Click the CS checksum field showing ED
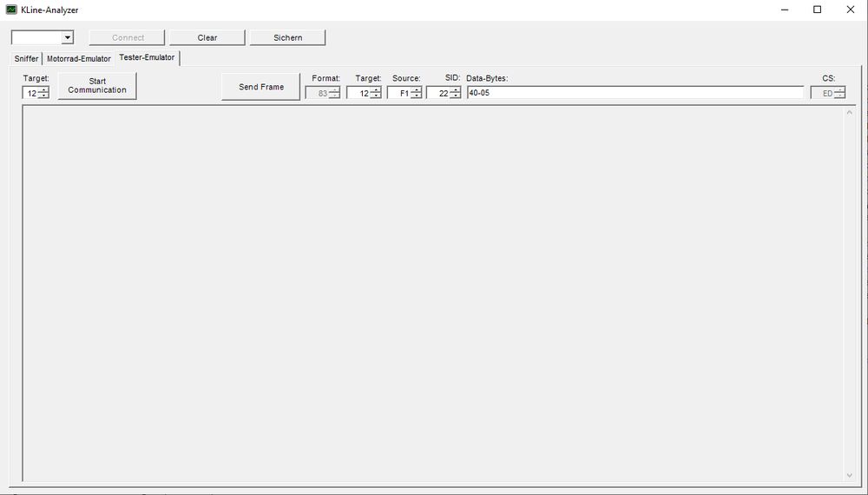The height and width of the screenshot is (495, 868). coord(823,93)
